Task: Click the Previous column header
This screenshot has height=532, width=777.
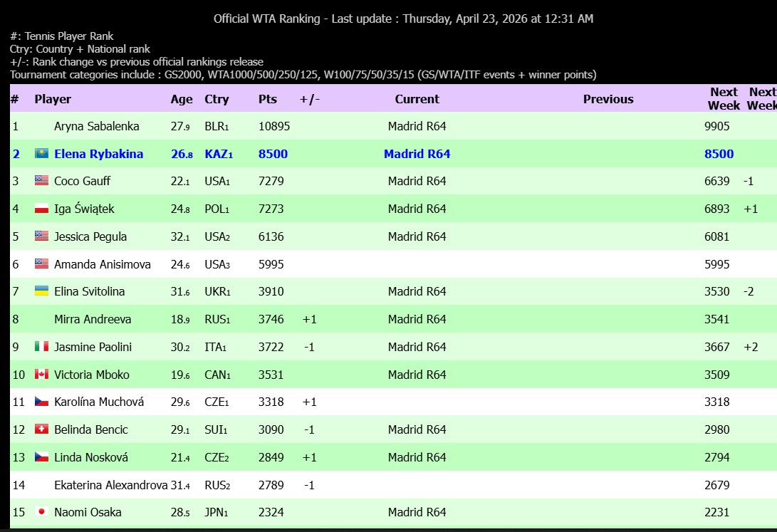Action: click(607, 99)
